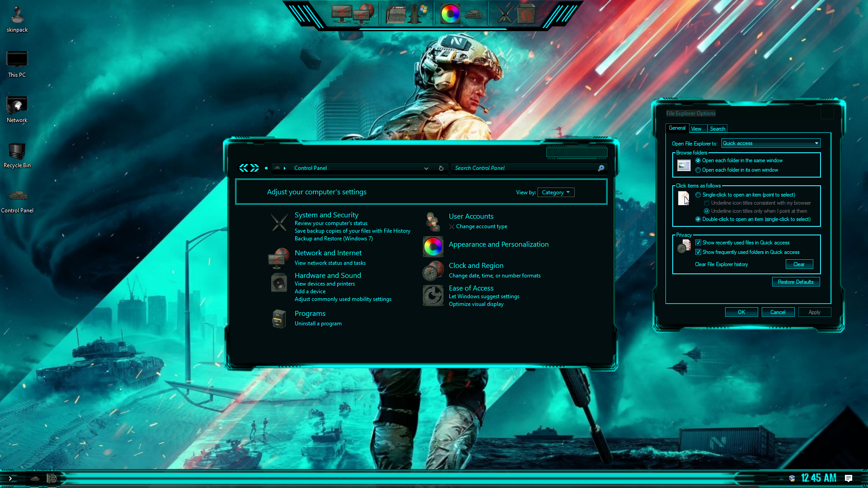Screen dimensions: 868x488
Task: Click the Clock and Region icon
Action: click(433, 271)
